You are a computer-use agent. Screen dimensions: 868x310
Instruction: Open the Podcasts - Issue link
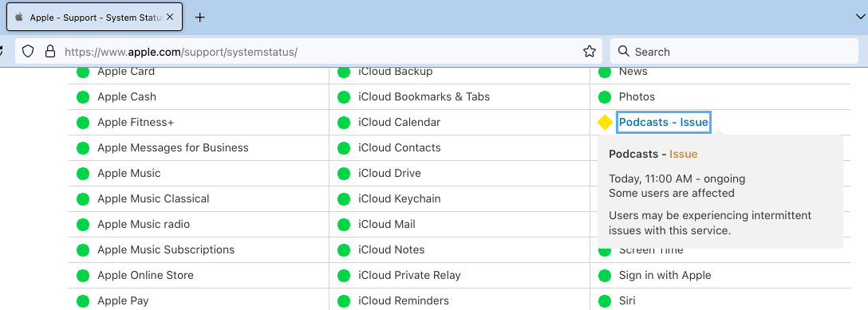click(x=663, y=122)
